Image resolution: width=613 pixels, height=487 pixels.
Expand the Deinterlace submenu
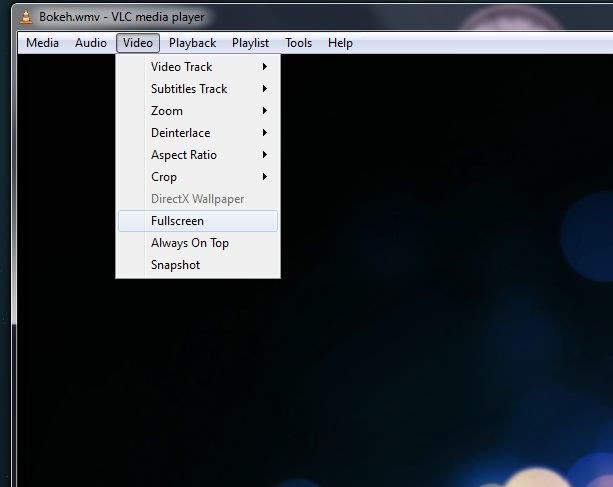198,133
